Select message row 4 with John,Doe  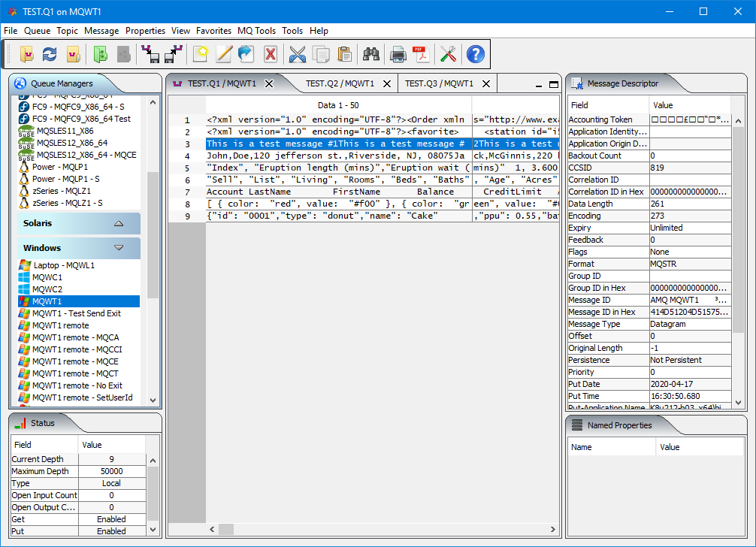tap(364, 156)
